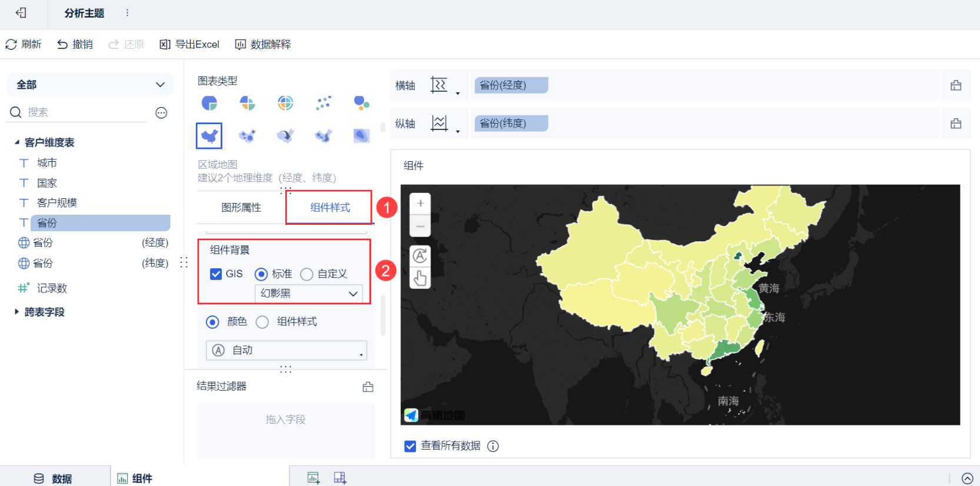
Task: Select the 城市 field
Action: coord(47,162)
